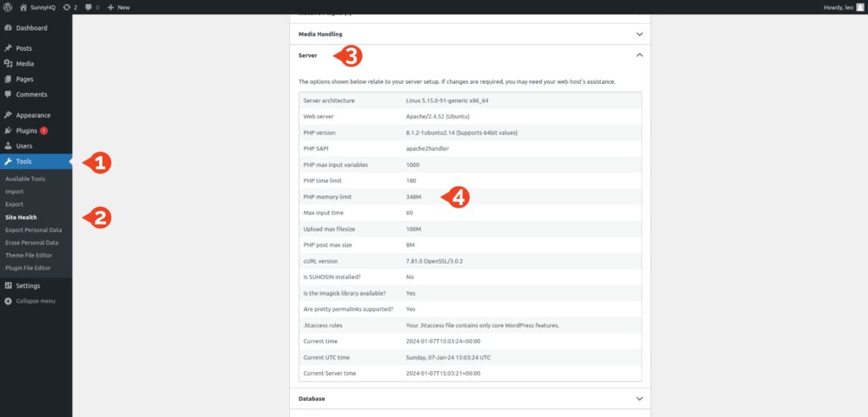Select Site Health submenu item
This screenshot has height=417, width=868.
[x=21, y=217]
